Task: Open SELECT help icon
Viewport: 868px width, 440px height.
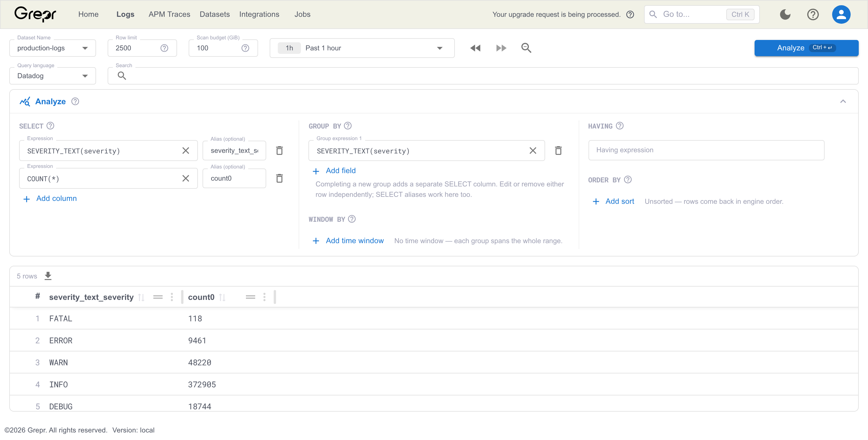Action: tap(50, 126)
